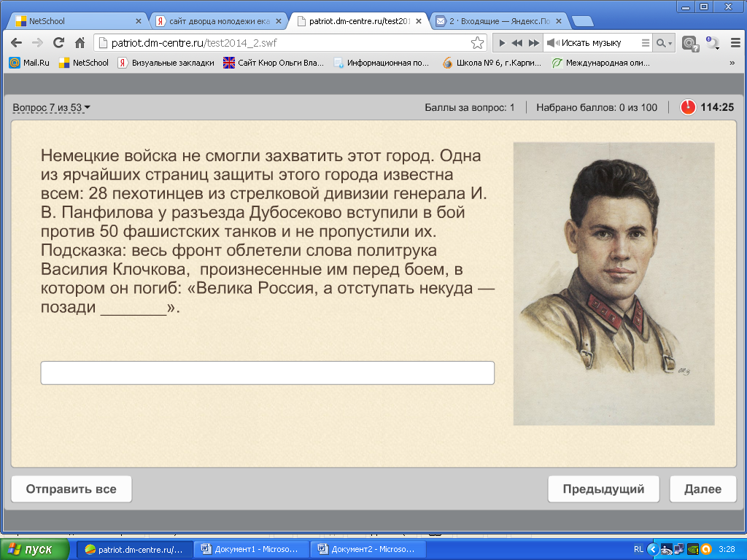This screenshot has width=747, height=560.
Task: Open the browser home page icon
Action: 80,43
